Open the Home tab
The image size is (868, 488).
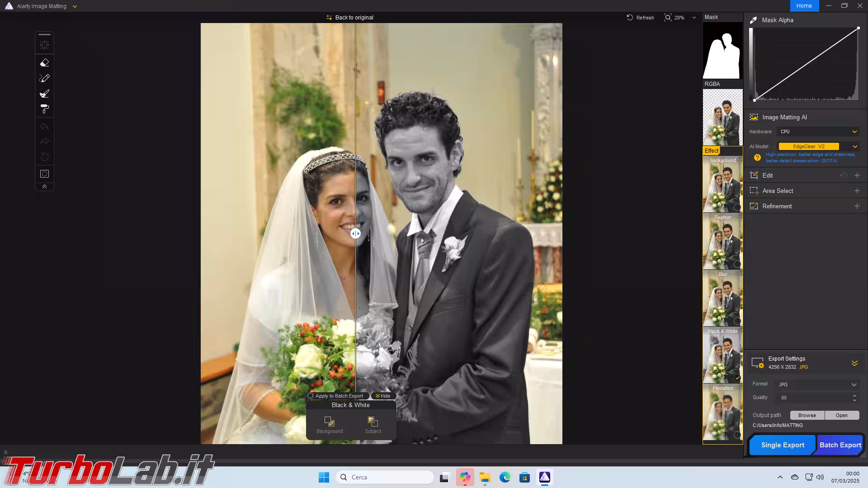[x=804, y=6]
